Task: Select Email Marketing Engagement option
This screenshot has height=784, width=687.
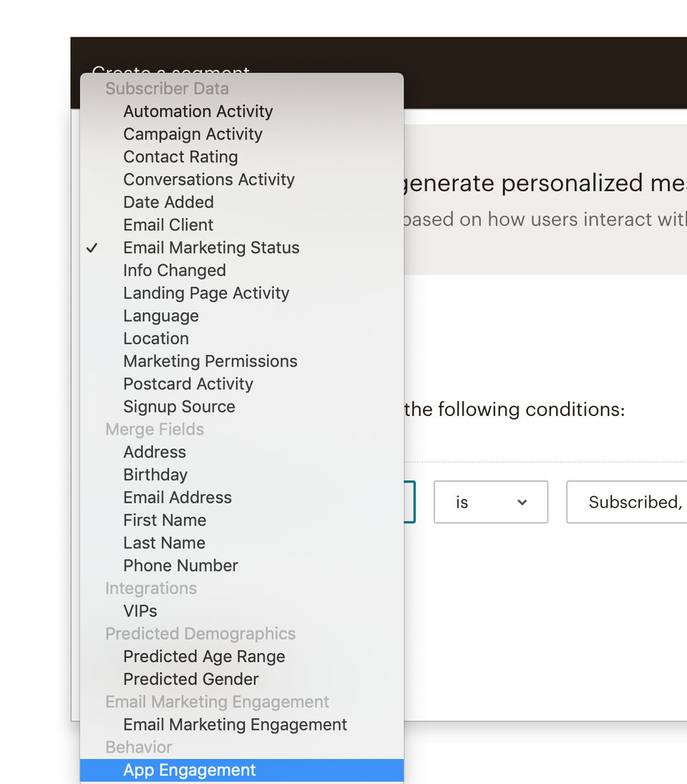Action: pos(235,725)
